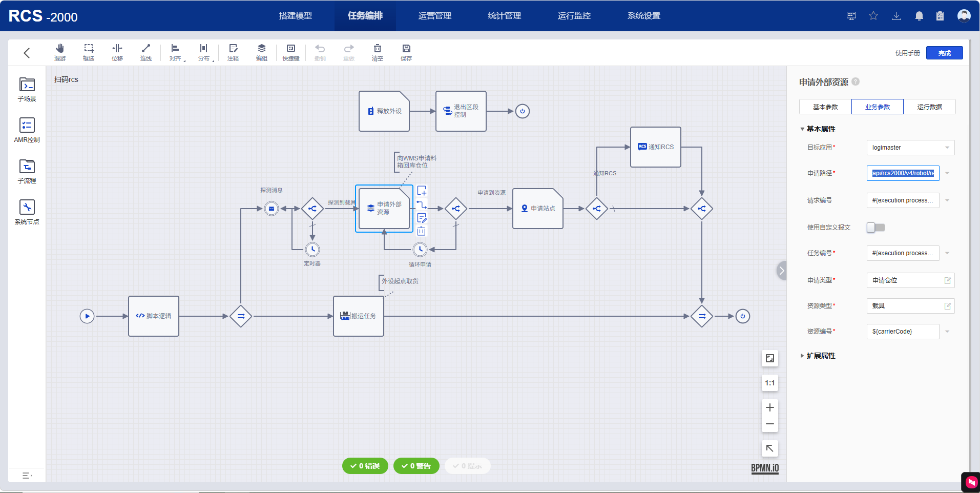Toggle the 使用自定义报文 switch
Screen dimensions: 980x493
pos(876,228)
